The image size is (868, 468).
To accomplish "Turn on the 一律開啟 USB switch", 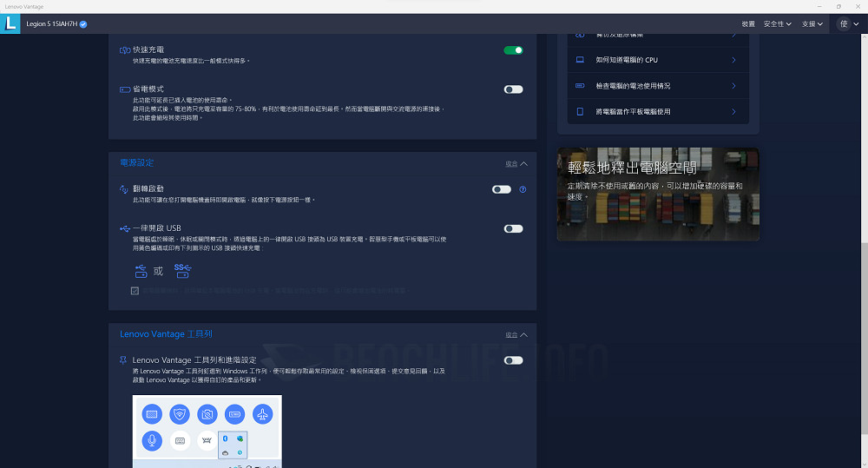I will 513,229.
